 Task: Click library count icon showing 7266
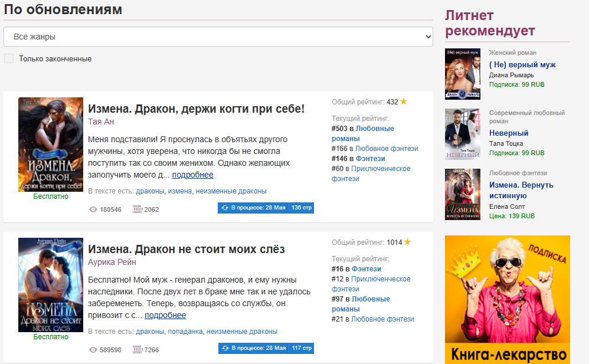[x=138, y=350]
